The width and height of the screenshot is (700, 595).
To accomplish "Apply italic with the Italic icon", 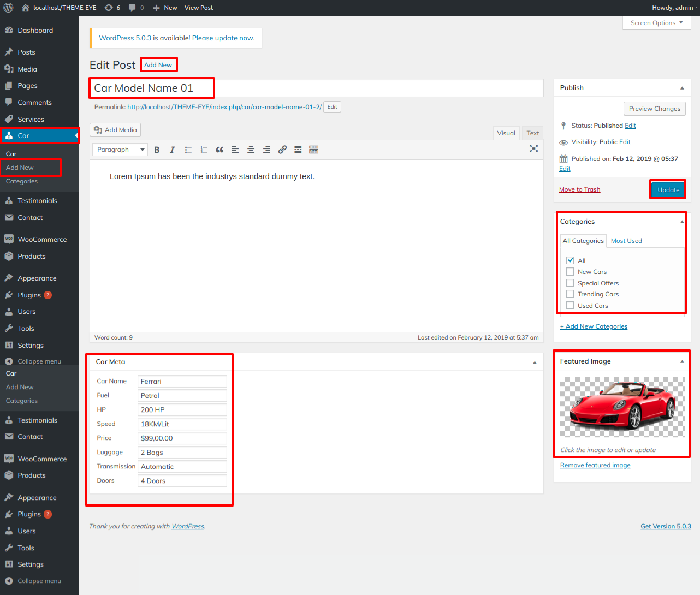I will point(172,150).
